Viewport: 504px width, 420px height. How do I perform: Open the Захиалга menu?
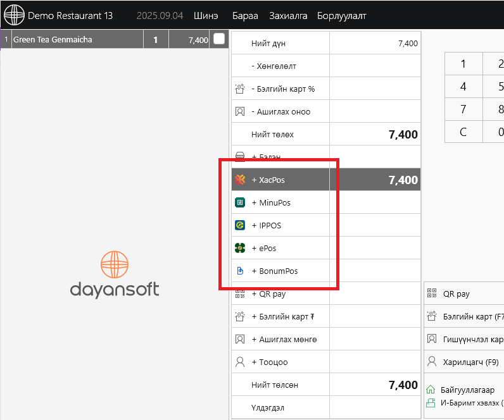(x=288, y=16)
